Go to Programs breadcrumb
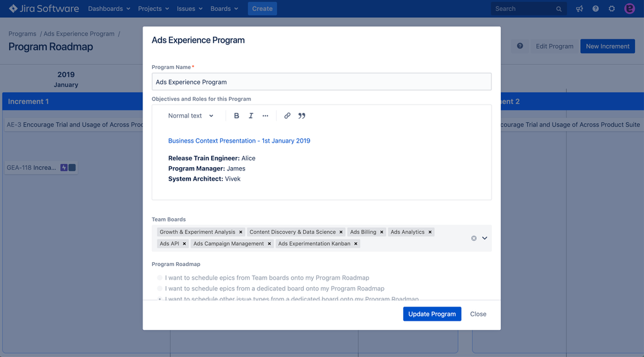644x357 pixels. click(x=22, y=34)
